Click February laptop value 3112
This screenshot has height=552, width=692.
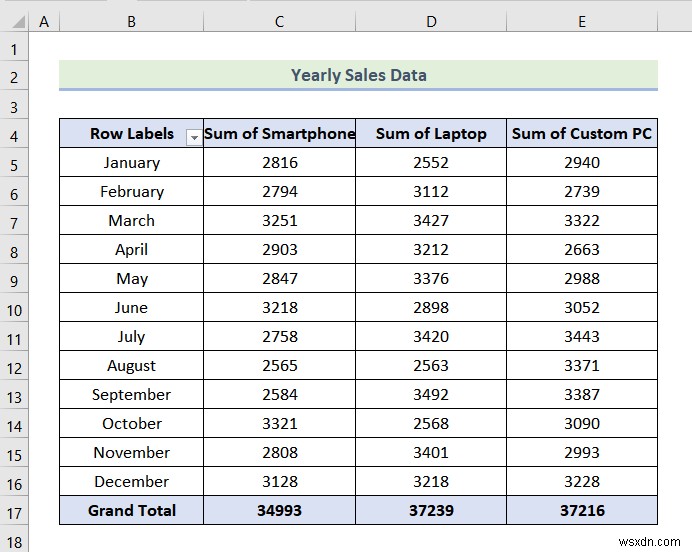click(431, 192)
